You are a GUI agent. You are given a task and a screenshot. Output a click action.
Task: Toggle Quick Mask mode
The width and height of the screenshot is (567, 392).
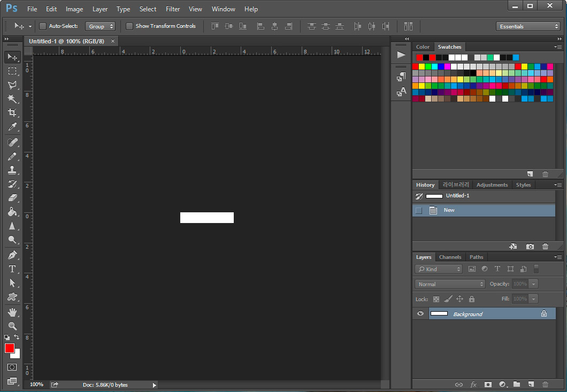[x=12, y=367]
